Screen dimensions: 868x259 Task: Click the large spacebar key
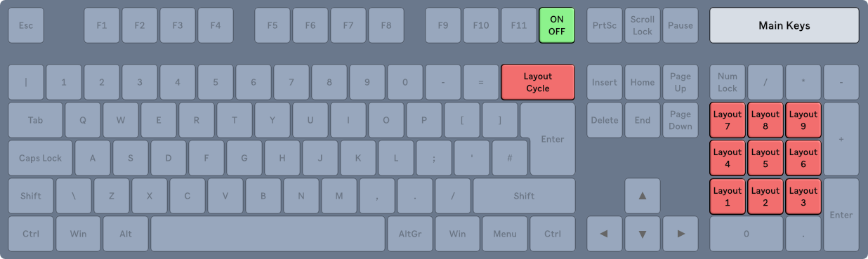[268, 234]
